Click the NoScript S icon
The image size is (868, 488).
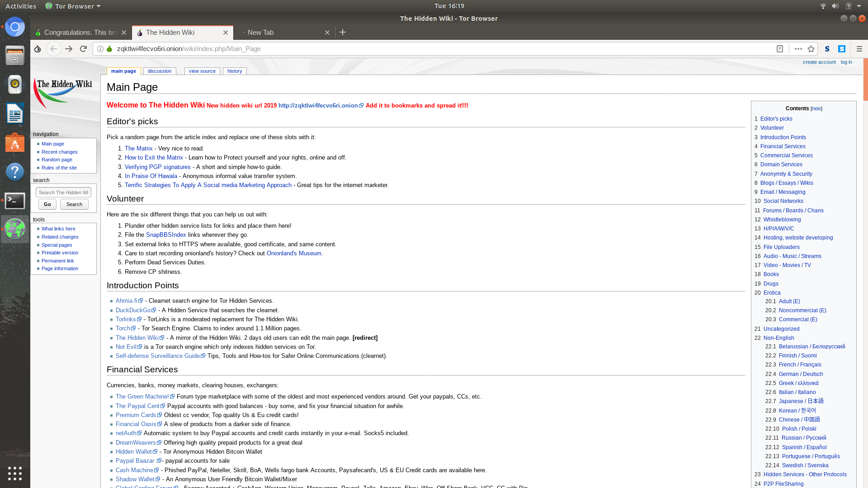click(x=827, y=49)
